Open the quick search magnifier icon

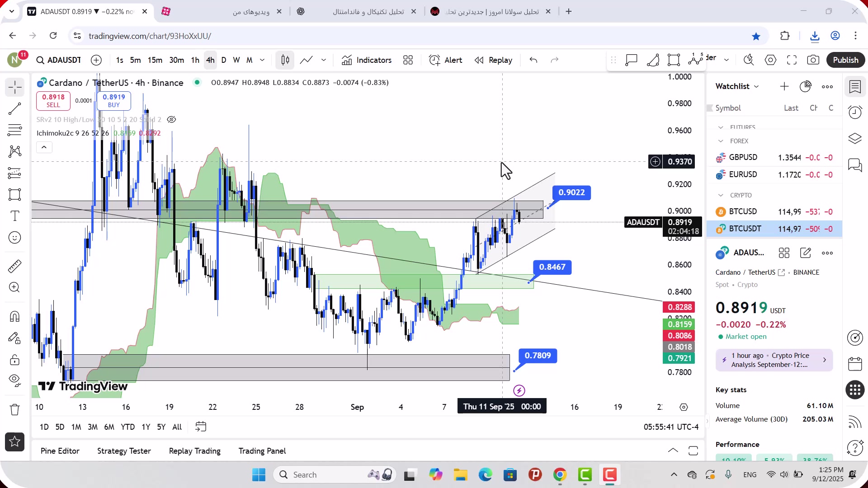749,60
